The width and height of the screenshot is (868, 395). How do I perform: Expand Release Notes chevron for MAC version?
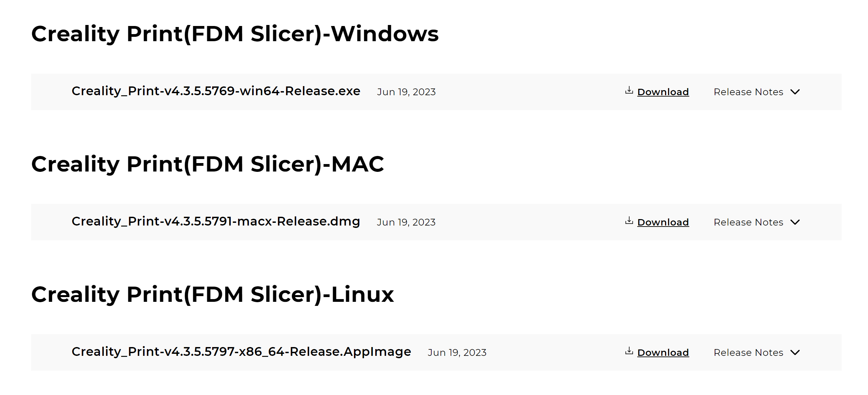tap(795, 222)
